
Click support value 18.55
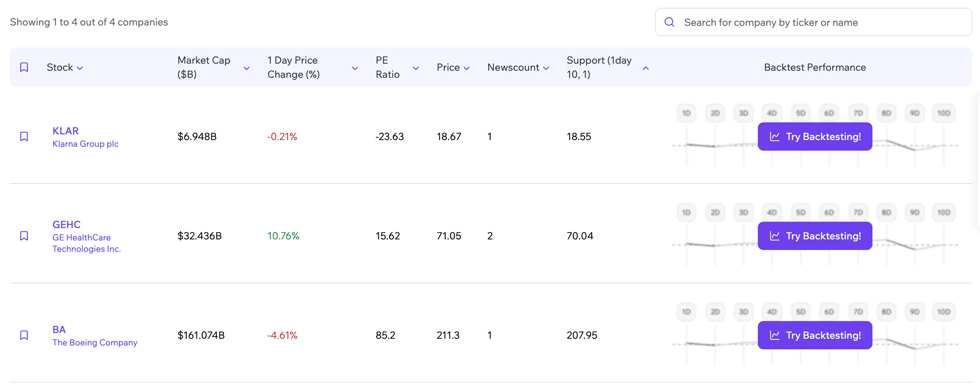(x=579, y=136)
